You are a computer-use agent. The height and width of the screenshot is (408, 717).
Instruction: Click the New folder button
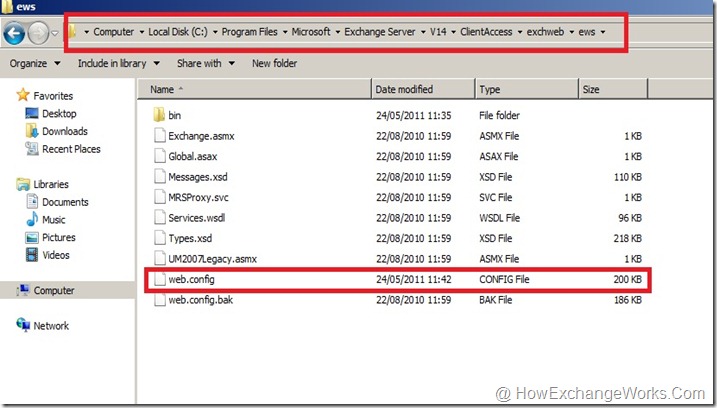pyautogui.click(x=274, y=63)
